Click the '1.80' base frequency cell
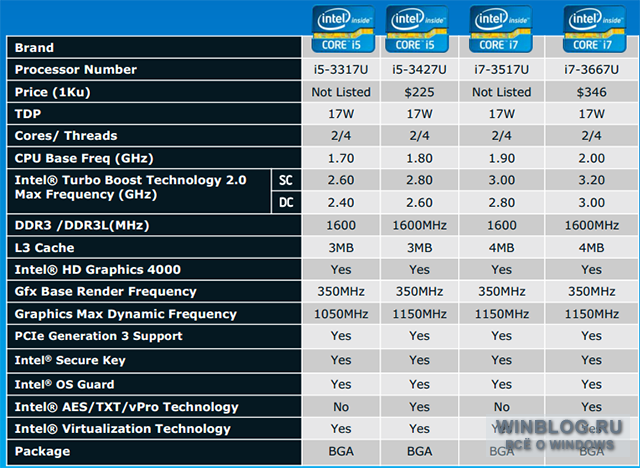Screen dimensions: 640x468 pos(419,158)
